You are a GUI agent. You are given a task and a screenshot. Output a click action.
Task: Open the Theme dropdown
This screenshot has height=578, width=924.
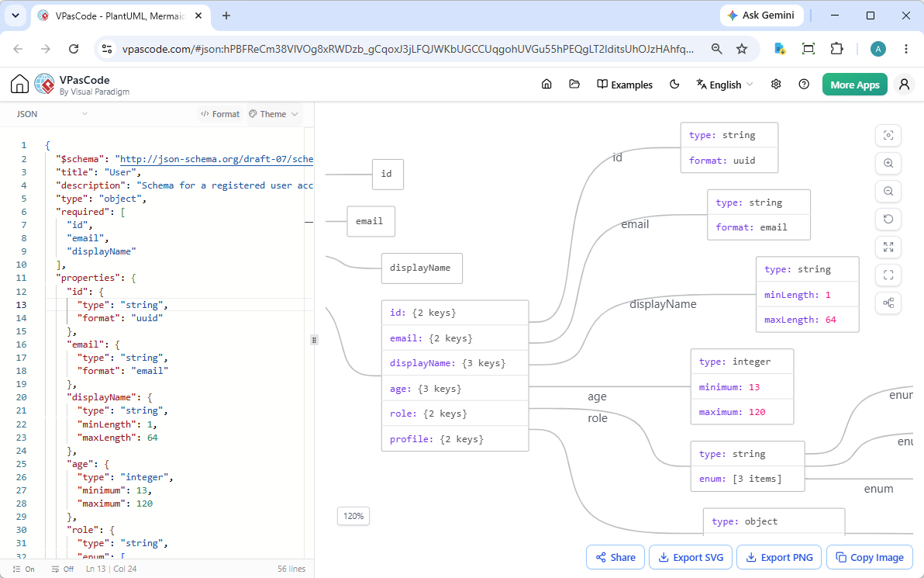274,114
